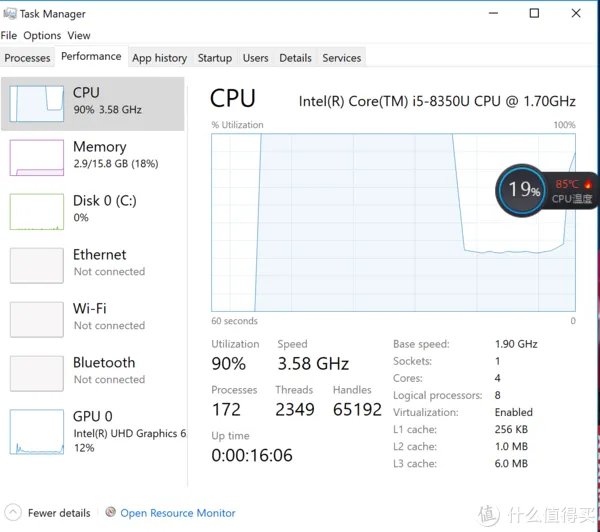Switch to the App history tab
The height and width of the screenshot is (532, 600).
[159, 58]
